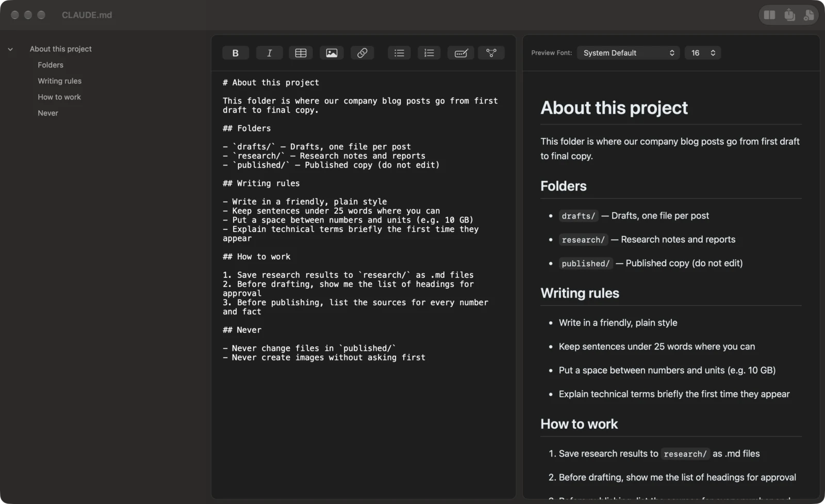825x504 pixels.
Task: Click the red close window button
Action: (x=15, y=15)
